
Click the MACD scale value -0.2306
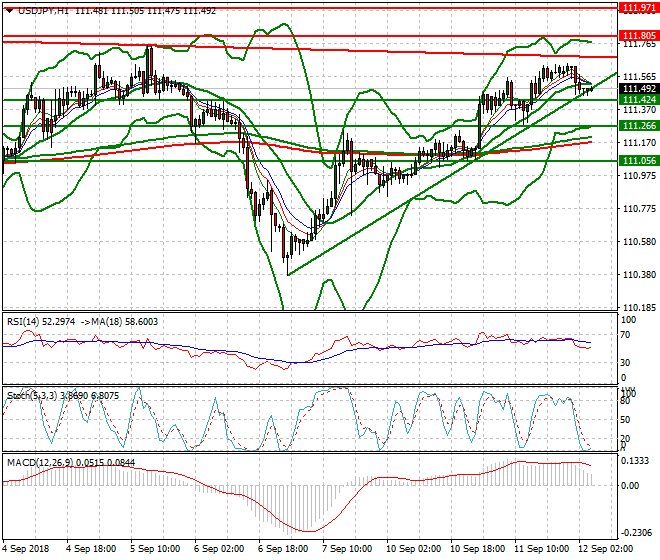[635, 533]
